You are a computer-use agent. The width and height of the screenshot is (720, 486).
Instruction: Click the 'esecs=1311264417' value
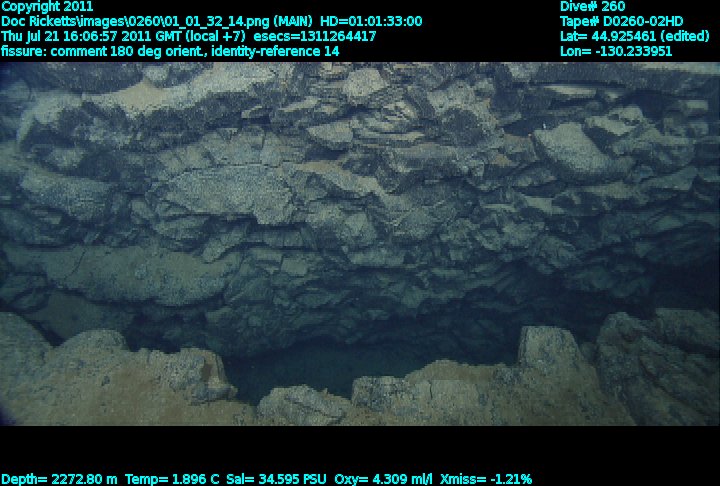pos(315,36)
